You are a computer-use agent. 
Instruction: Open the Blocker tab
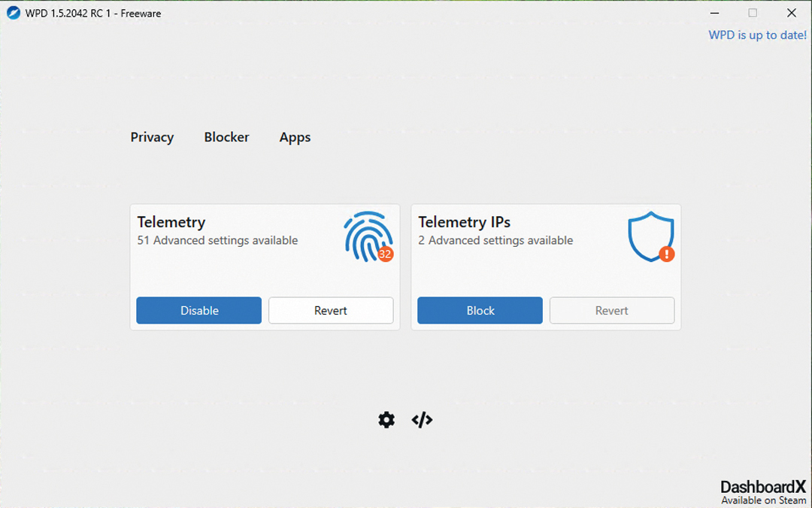coord(226,137)
